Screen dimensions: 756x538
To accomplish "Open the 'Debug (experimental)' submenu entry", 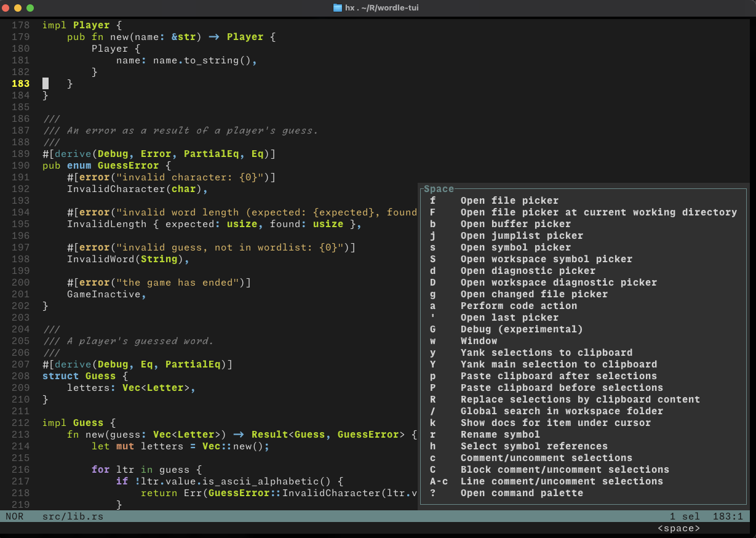I will point(522,329).
